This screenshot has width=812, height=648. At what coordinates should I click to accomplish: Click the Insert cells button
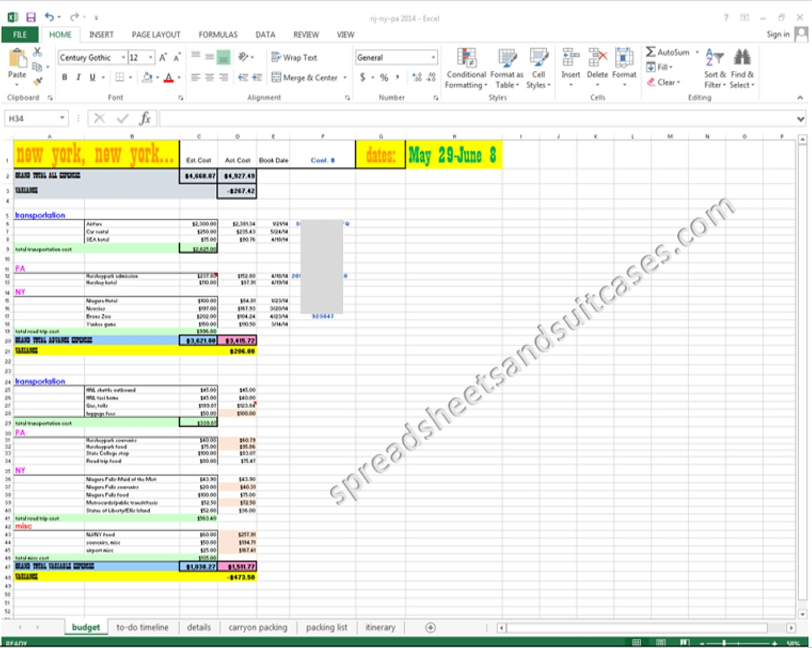(570, 67)
